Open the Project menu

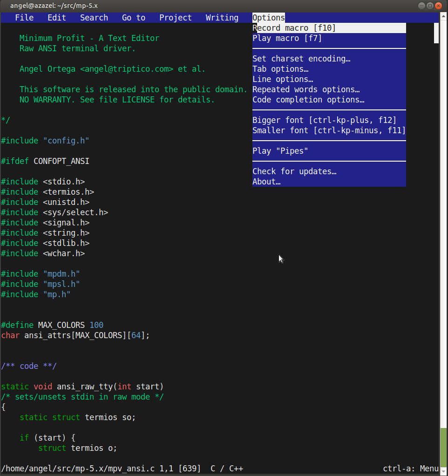(176, 18)
